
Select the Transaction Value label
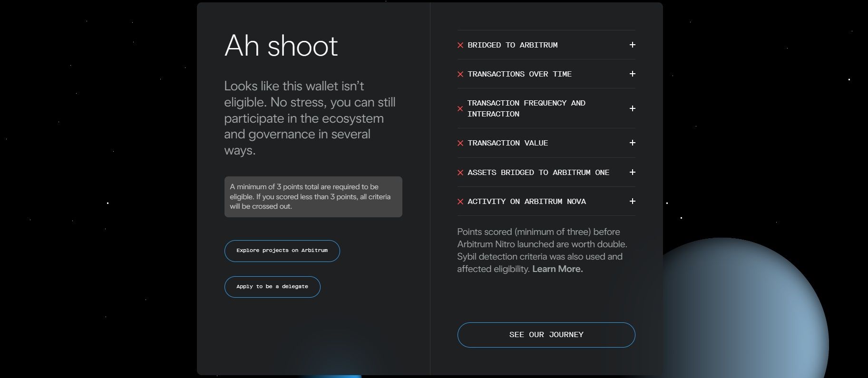click(507, 143)
